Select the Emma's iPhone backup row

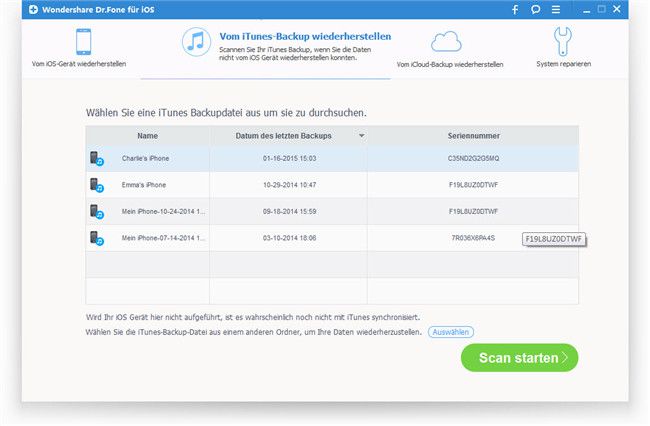pyautogui.click(x=332, y=185)
